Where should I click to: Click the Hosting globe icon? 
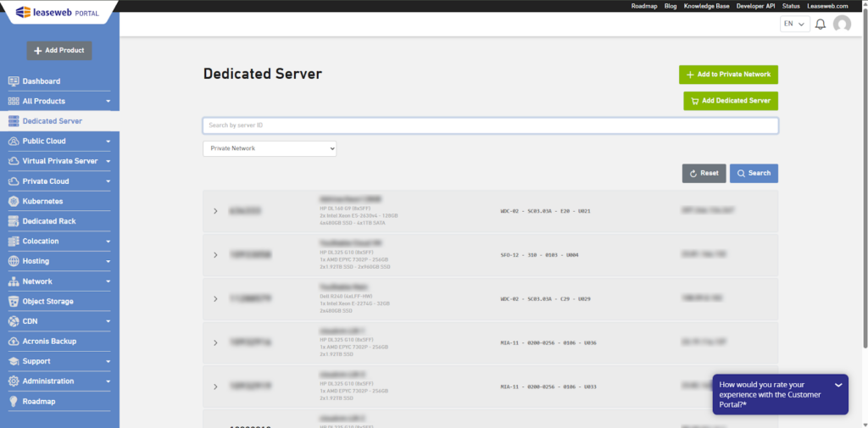click(x=14, y=261)
